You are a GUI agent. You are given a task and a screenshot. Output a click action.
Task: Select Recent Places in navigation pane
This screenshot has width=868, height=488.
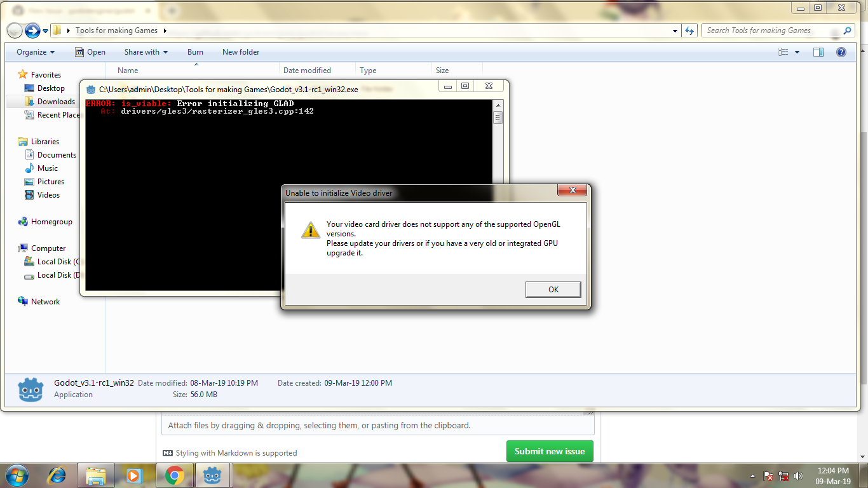tap(52, 115)
